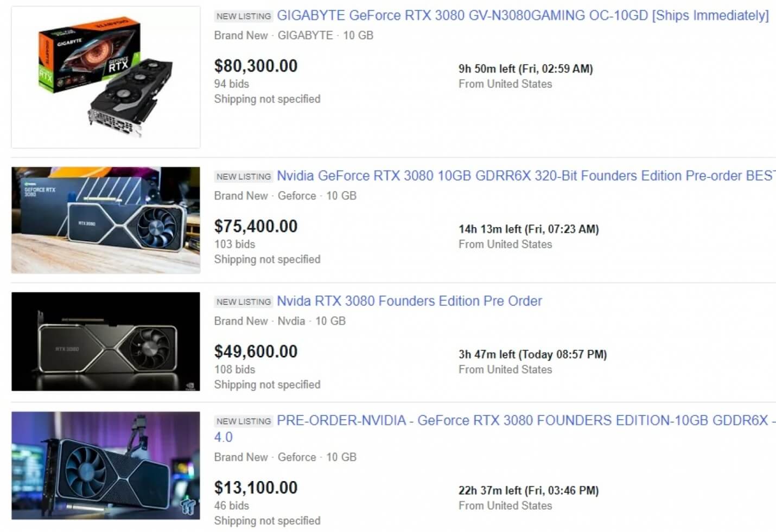776x532 pixels.
Task: Open the Nvida RTX 3080 Founders Edition Pre Order link
Action: pos(409,301)
